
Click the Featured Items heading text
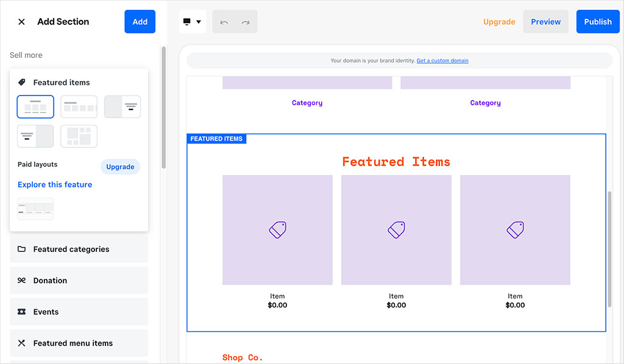[396, 162]
